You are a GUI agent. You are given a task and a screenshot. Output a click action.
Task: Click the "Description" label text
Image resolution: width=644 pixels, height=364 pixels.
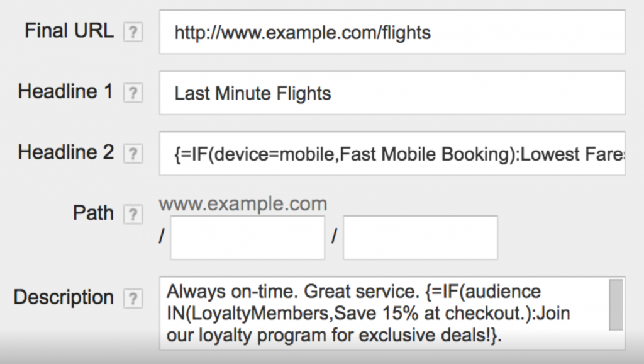coord(63,297)
